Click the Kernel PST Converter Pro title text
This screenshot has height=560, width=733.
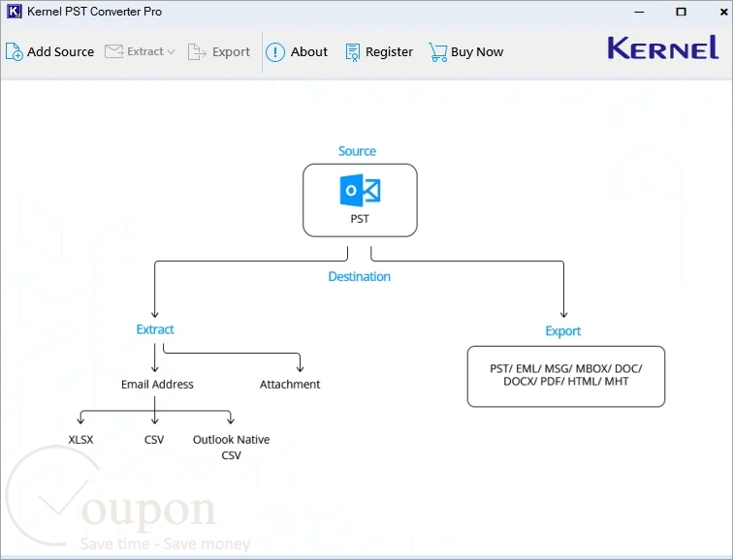[94, 12]
